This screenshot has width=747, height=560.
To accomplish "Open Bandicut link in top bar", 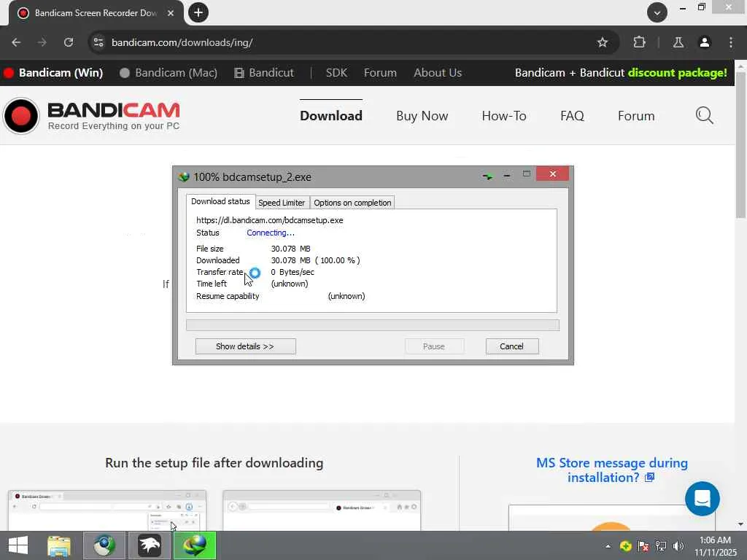I will click(x=264, y=73).
